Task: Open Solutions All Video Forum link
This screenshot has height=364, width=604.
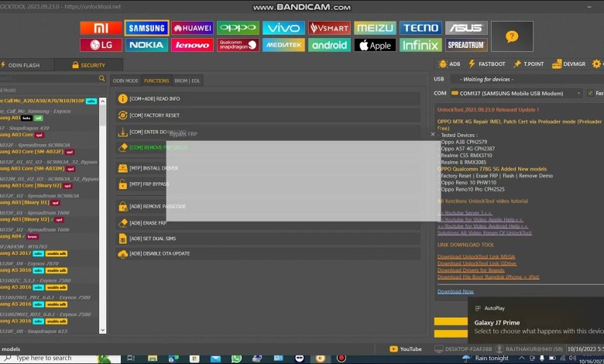Action: (485, 232)
